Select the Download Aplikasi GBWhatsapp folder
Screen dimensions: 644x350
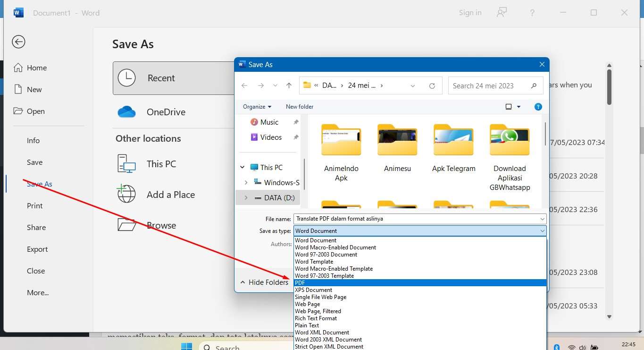tap(510, 157)
